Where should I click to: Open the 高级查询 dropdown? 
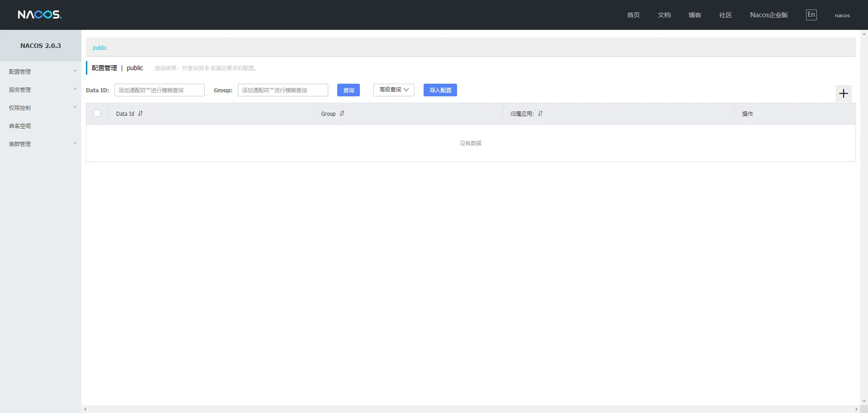tap(393, 90)
